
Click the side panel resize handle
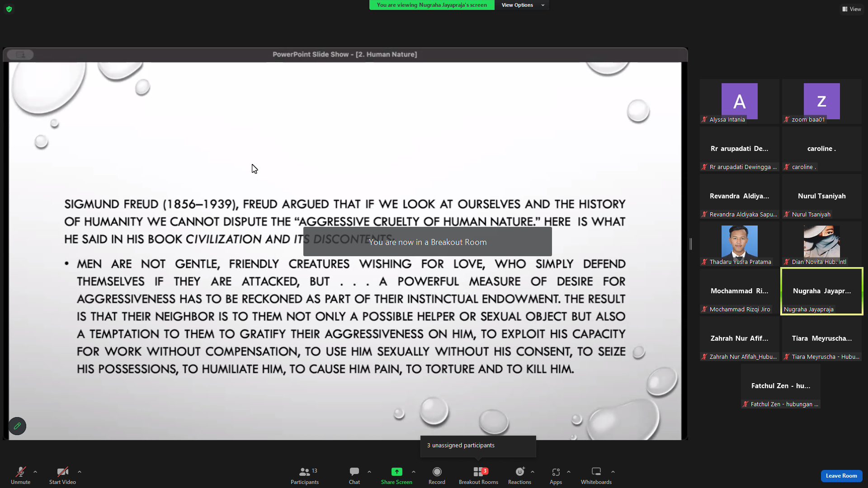click(x=691, y=244)
